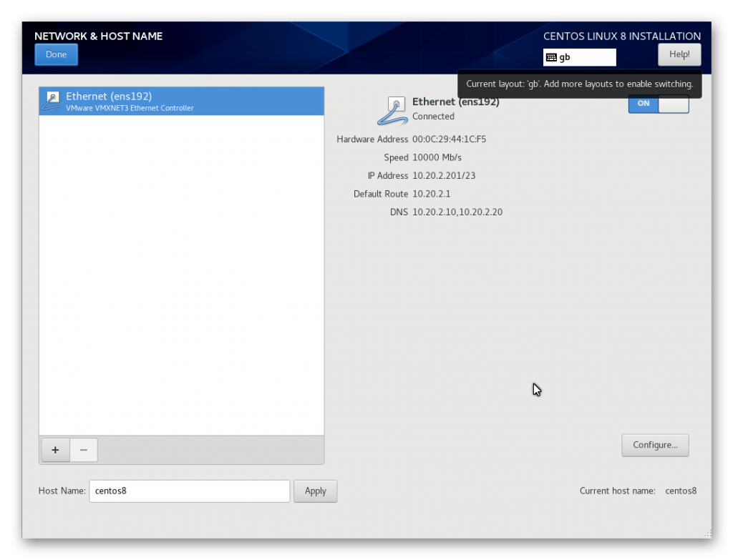The height and width of the screenshot is (560, 733).
Task: Click the window resize grip at corner
Action: (708, 534)
